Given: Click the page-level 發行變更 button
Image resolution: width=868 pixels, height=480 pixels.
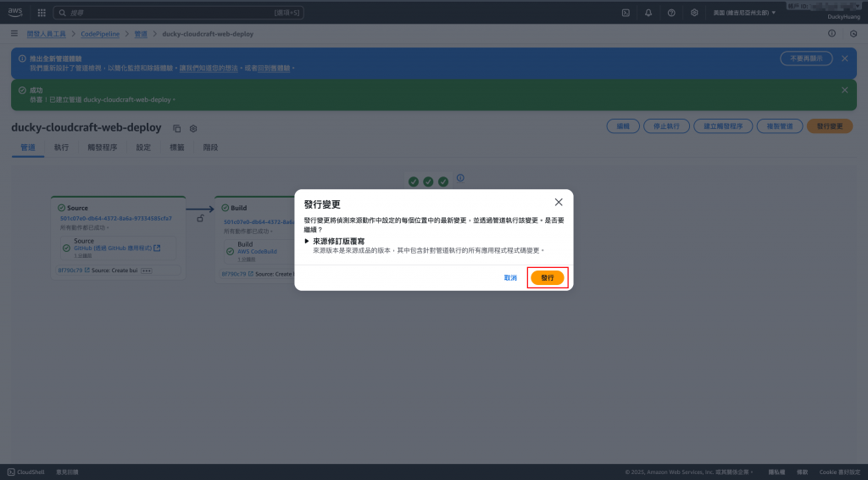Looking at the screenshot, I should coord(830,126).
